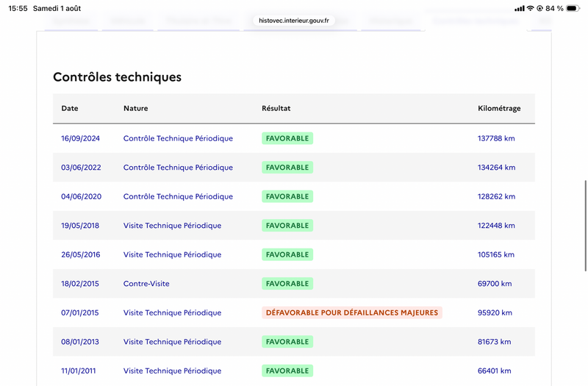Viewport: 588px width, 386px height.
Task: Click the 134264 km mileage value
Action: 497,168
